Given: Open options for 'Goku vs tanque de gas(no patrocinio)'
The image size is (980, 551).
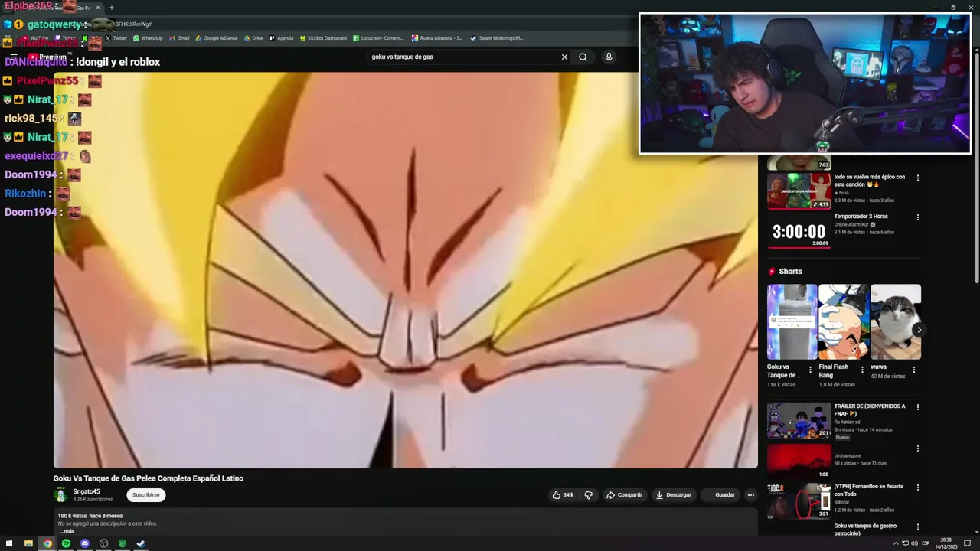Looking at the screenshot, I should pos(917,527).
